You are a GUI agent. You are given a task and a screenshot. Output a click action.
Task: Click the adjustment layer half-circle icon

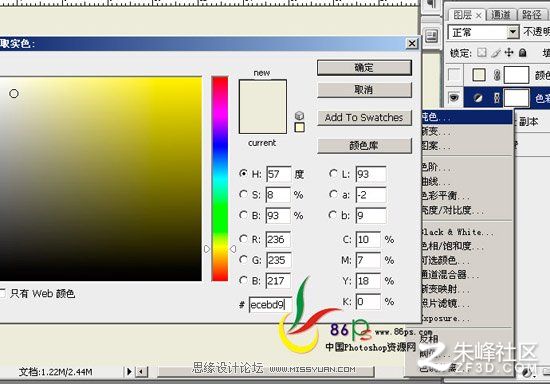(x=478, y=98)
